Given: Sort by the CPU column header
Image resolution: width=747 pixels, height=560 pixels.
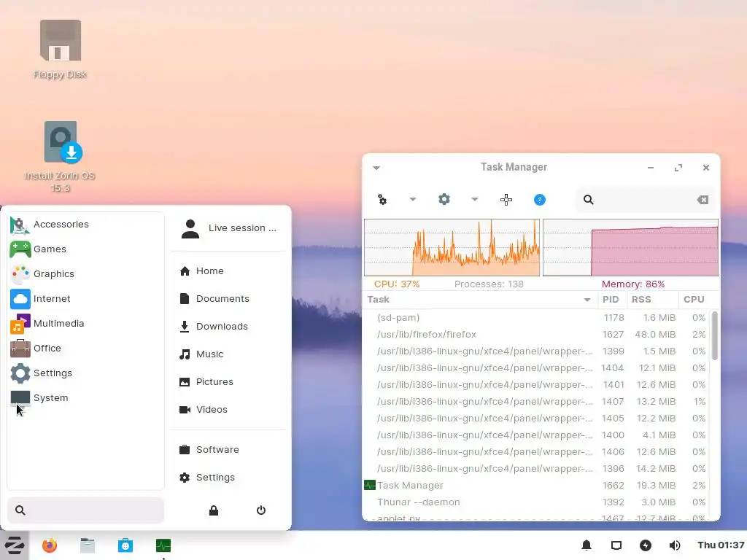Looking at the screenshot, I should point(694,300).
